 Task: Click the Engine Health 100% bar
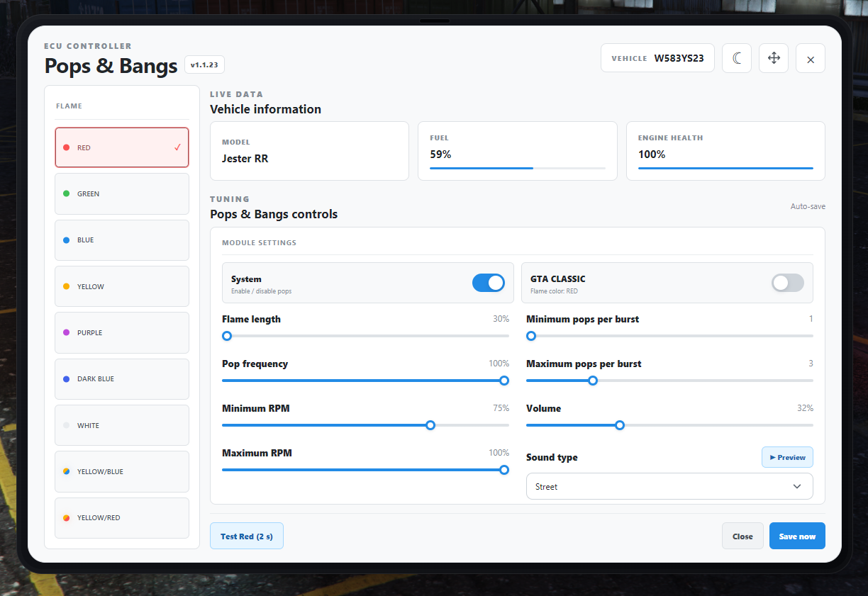(x=725, y=168)
